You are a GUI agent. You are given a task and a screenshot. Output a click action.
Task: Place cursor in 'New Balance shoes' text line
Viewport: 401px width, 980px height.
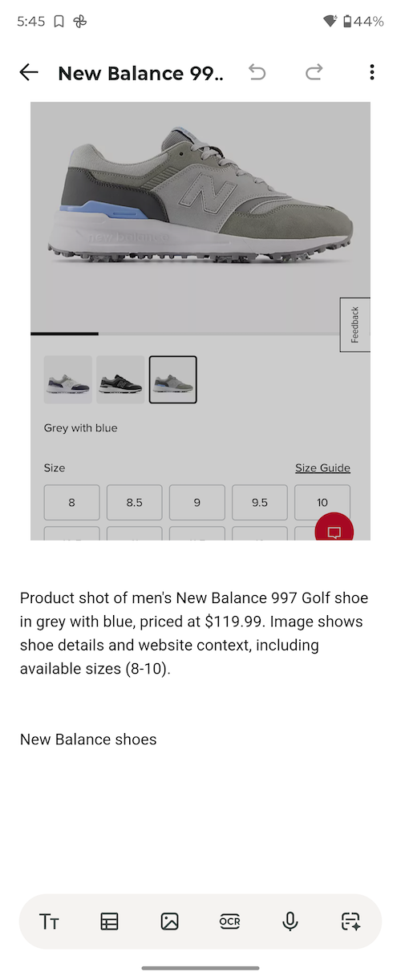point(88,739)
